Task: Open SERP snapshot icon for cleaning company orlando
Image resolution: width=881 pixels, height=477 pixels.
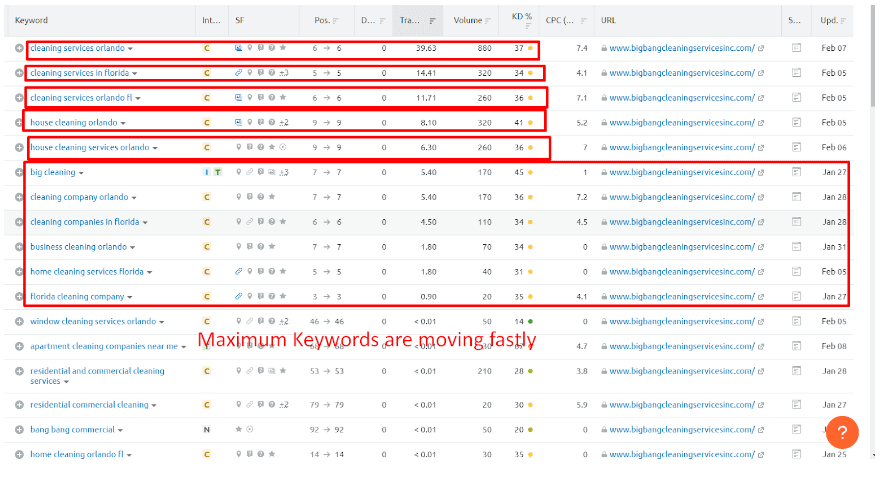Action: 796,197
